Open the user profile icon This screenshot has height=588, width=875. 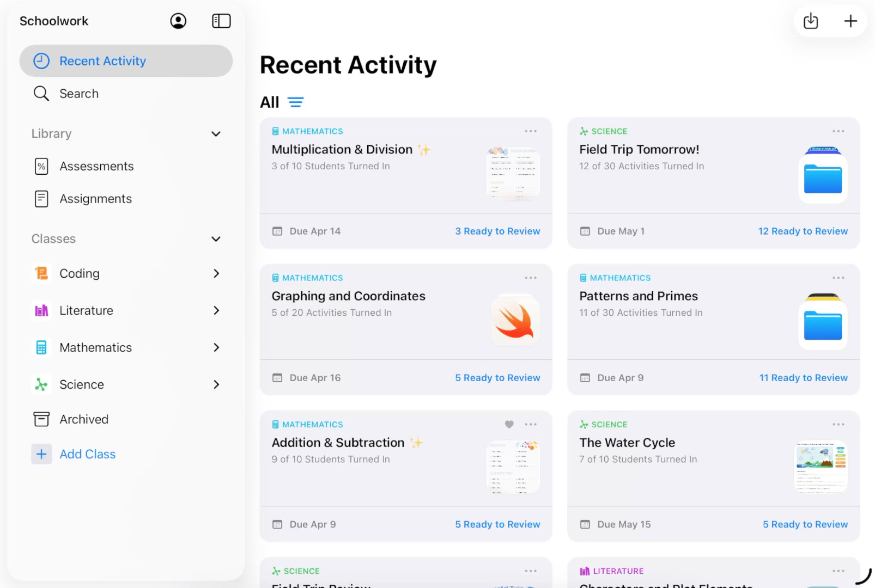tap(178, 21)
